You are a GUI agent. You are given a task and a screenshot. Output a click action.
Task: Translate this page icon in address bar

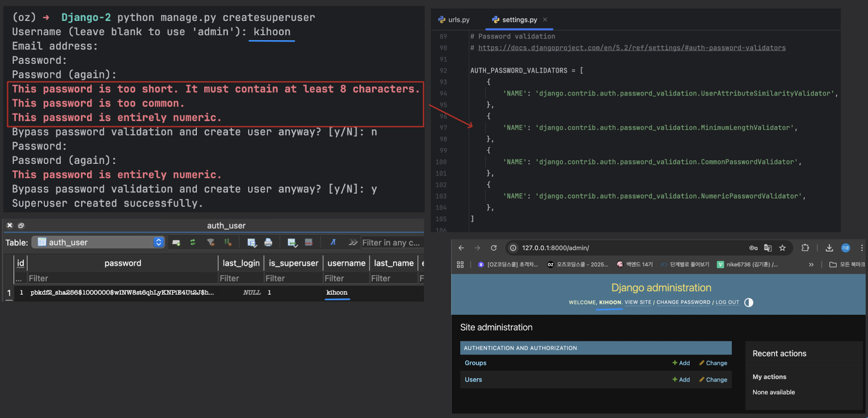click(x=768, y=248)
